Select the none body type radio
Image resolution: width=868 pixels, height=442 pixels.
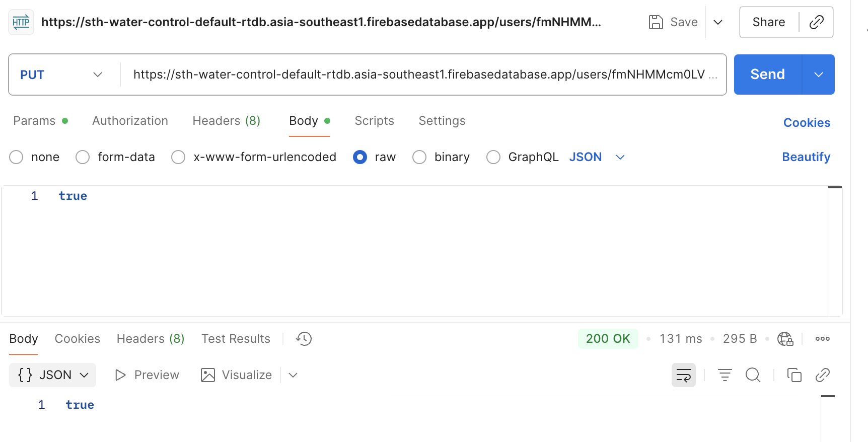(17, 157)
